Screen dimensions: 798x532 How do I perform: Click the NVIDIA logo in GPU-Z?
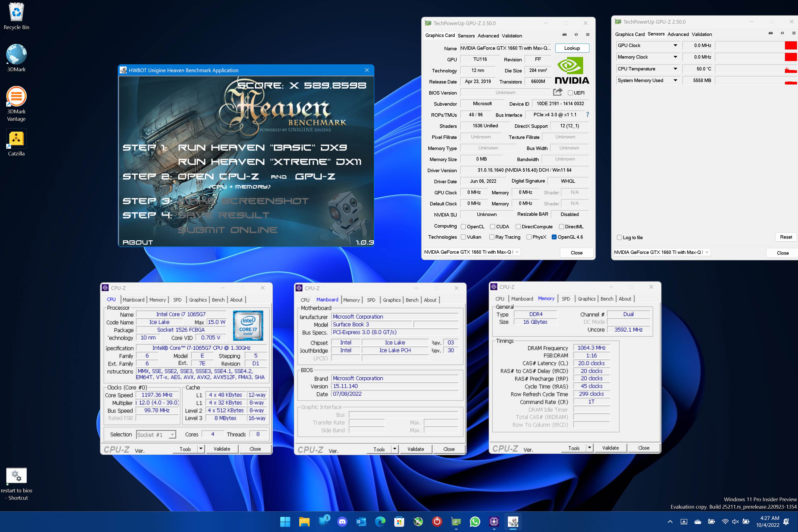pyautogui.click(x=572, y=71)
